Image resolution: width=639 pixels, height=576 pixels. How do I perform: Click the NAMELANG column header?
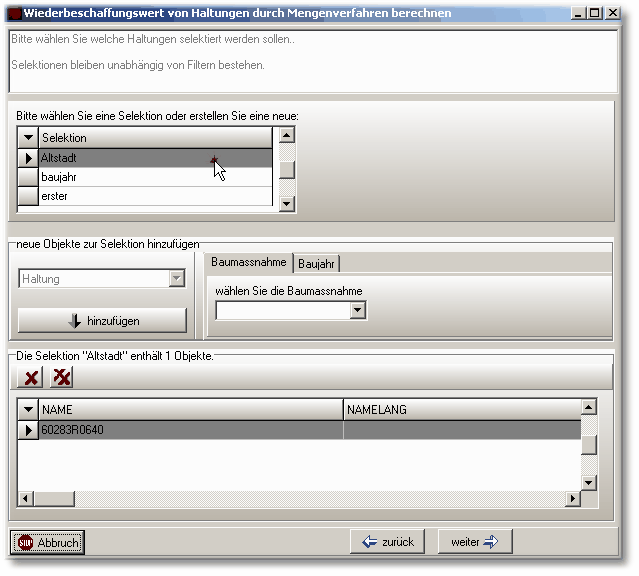pyautogui.click(x=460, y=410)
